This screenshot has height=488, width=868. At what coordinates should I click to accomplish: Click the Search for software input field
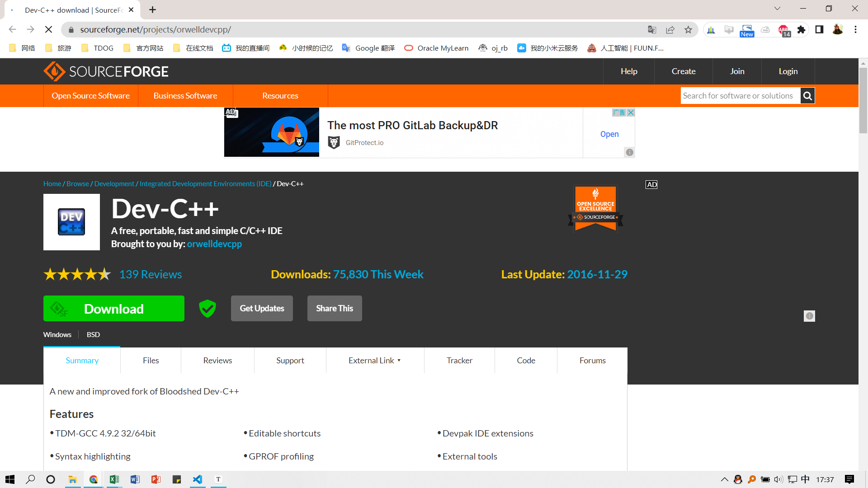click(x=741, y=96)
